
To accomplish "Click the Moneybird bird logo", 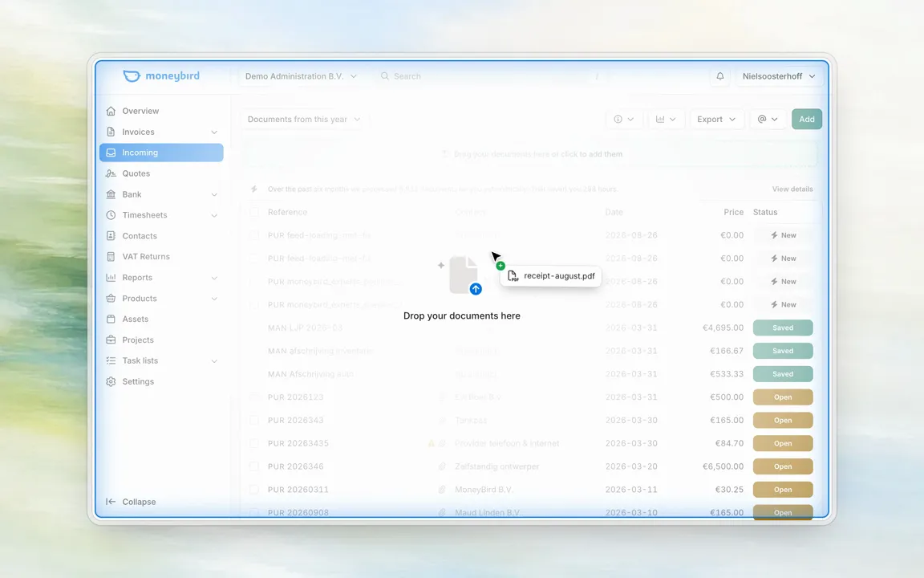I will pyautogui.click(x=132, y=76).
